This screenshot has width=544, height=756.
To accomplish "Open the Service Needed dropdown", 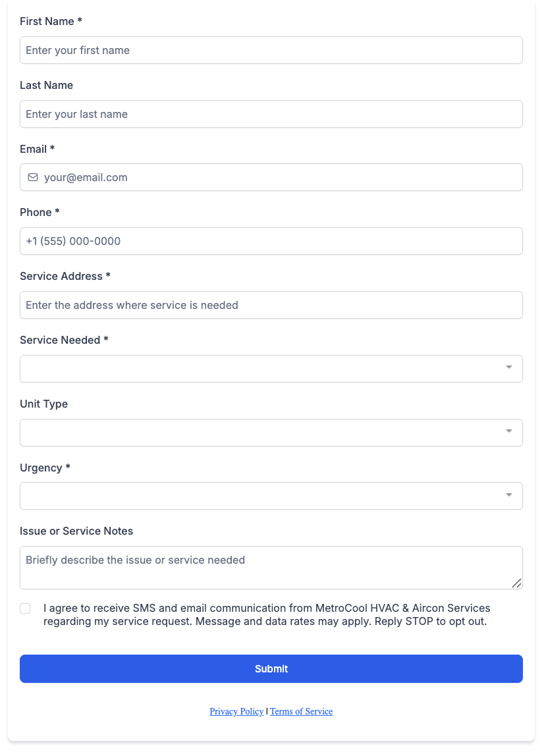I will 271,369.
